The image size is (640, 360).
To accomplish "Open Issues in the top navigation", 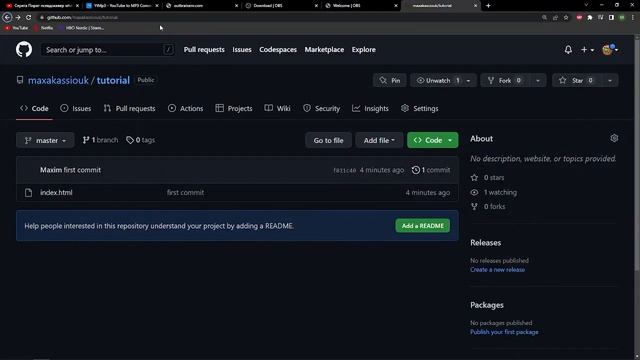I will (x=242, y=49).
